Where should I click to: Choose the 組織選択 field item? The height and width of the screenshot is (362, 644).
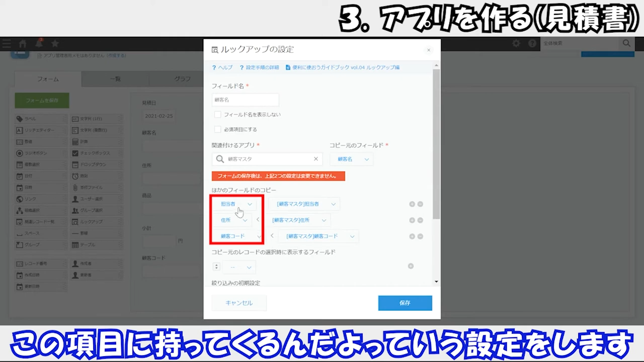(40, 210)
